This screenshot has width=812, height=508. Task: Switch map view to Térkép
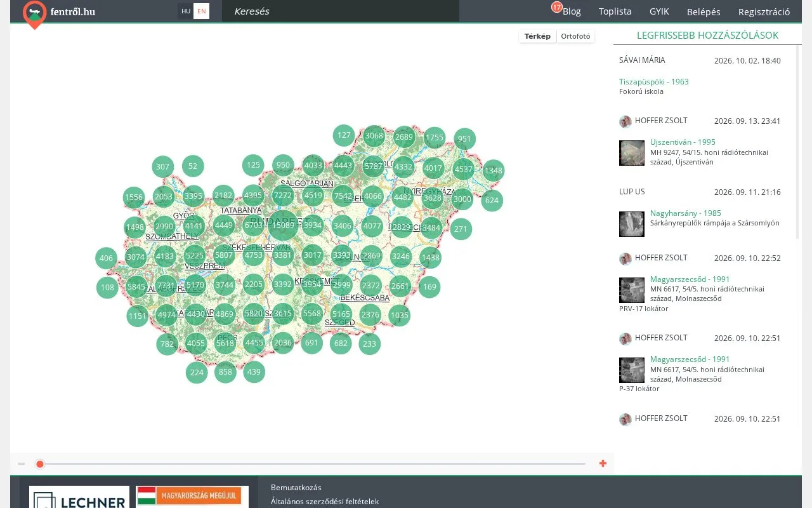pyautogui.click(x=537, y=36)
